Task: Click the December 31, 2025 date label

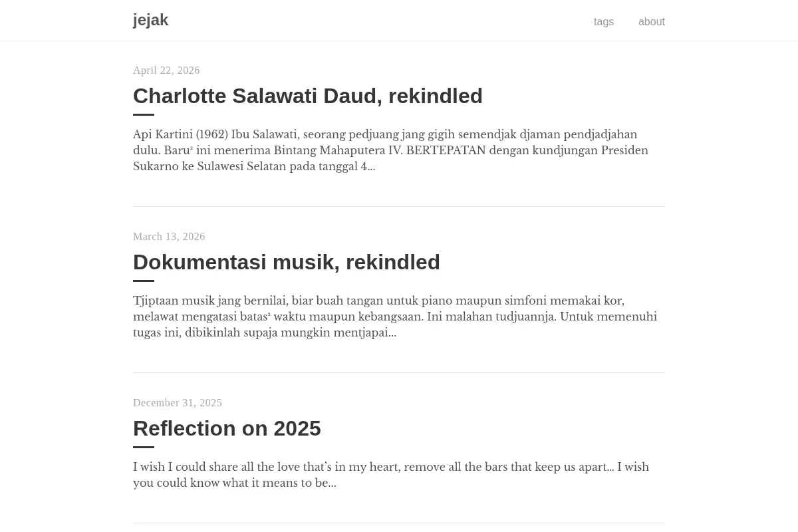Action: coord(178,403)
